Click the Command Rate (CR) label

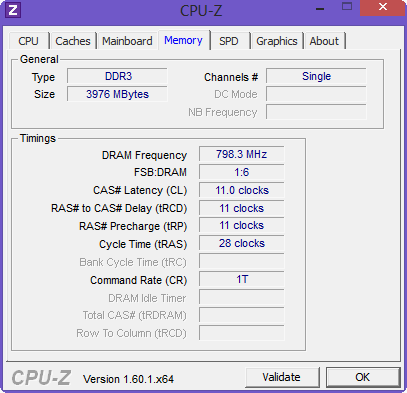click(139, 280)
